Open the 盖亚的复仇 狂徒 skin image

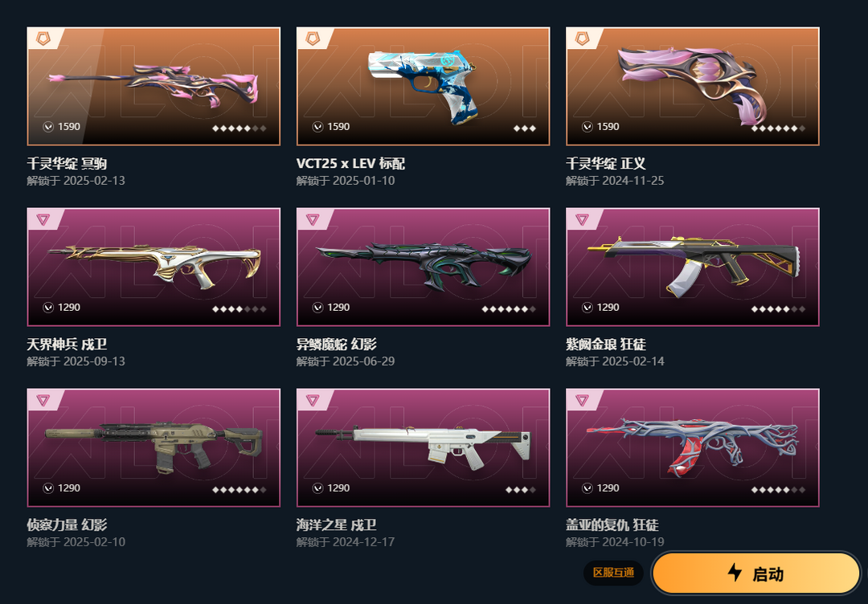[693, 447]
